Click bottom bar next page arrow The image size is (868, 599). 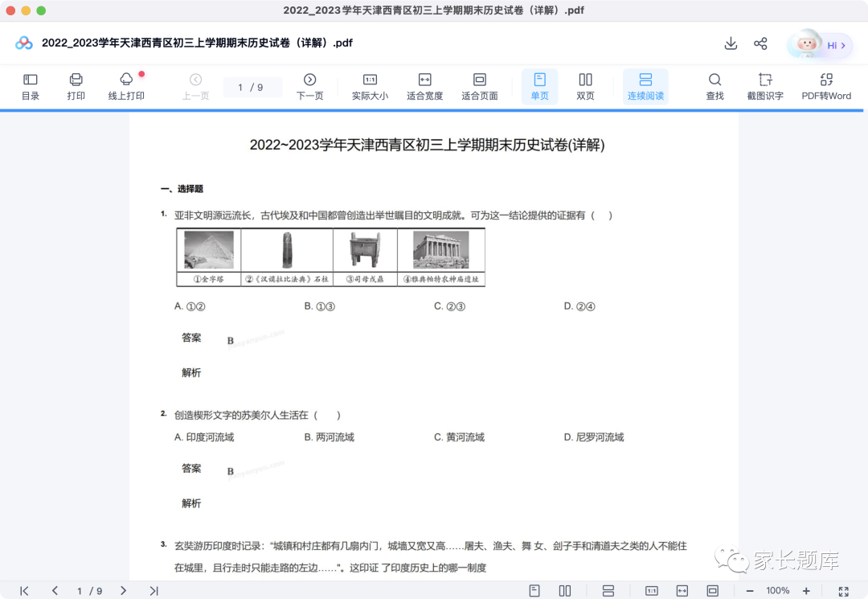click(x=124, y=591)
